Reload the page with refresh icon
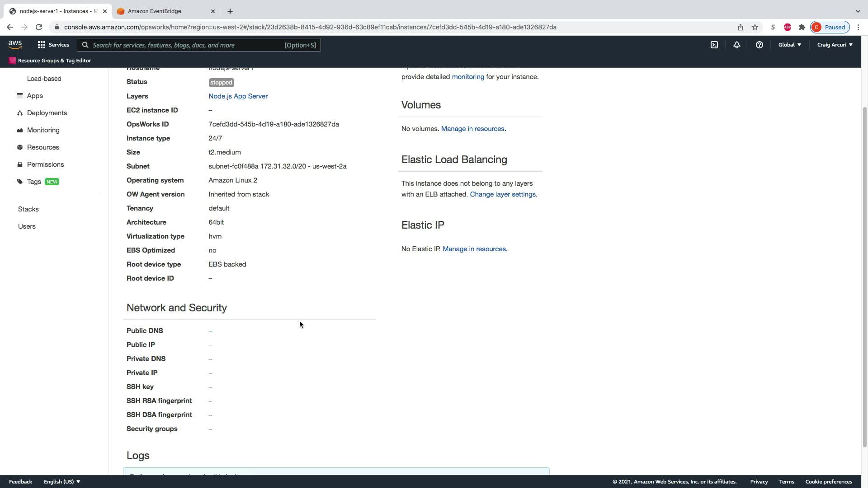 (x=39, y=27)
